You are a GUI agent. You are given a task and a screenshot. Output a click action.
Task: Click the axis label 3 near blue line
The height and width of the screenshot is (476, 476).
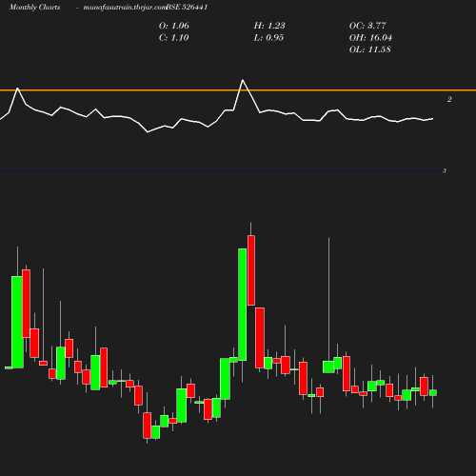pos(445,171)
